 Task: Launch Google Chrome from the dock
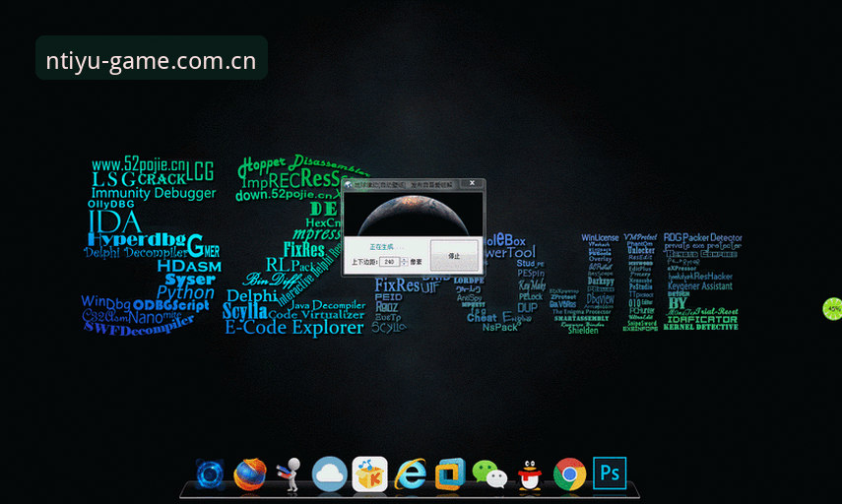pyautogui.click(x=570, y=473)
